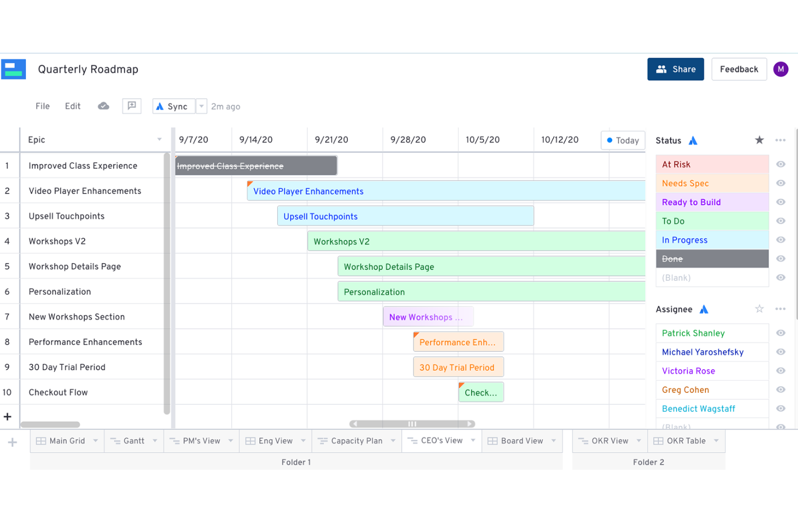Open Assignee panel three-dot menu
The width and height of the screenshot is (798, 532).
click(780, 309)
